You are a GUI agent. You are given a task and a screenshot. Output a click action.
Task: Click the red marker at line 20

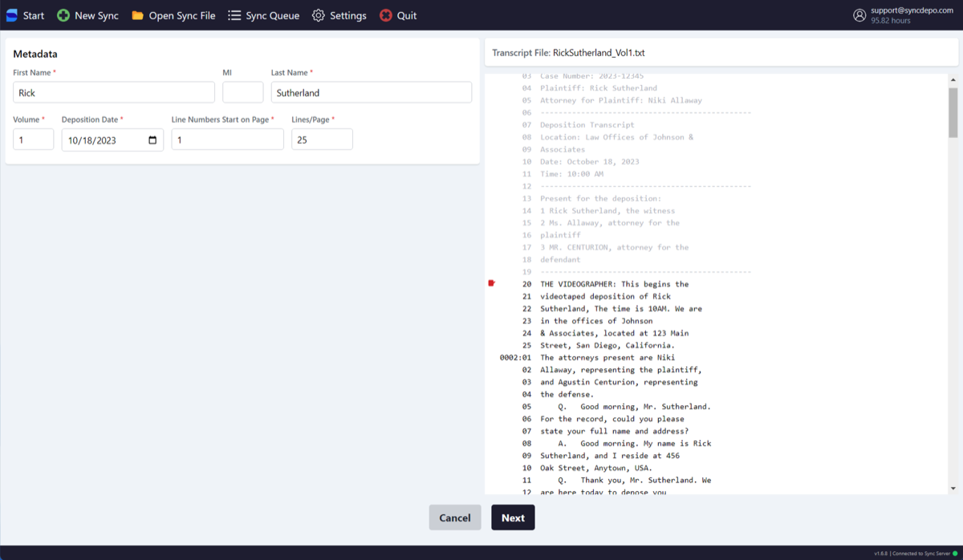pyautogui.click(x=492, y=283)
